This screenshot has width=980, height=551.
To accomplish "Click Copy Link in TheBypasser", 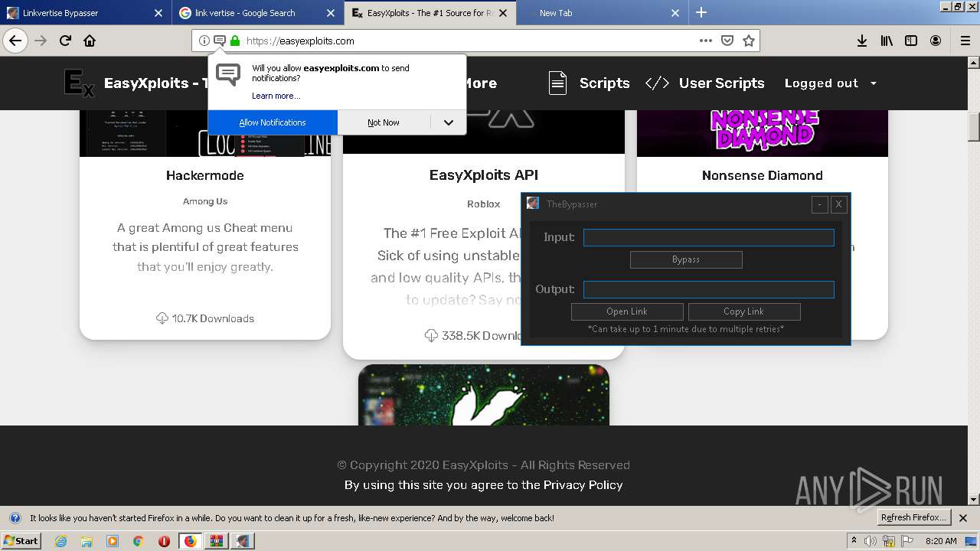I will tap(744, 311).
